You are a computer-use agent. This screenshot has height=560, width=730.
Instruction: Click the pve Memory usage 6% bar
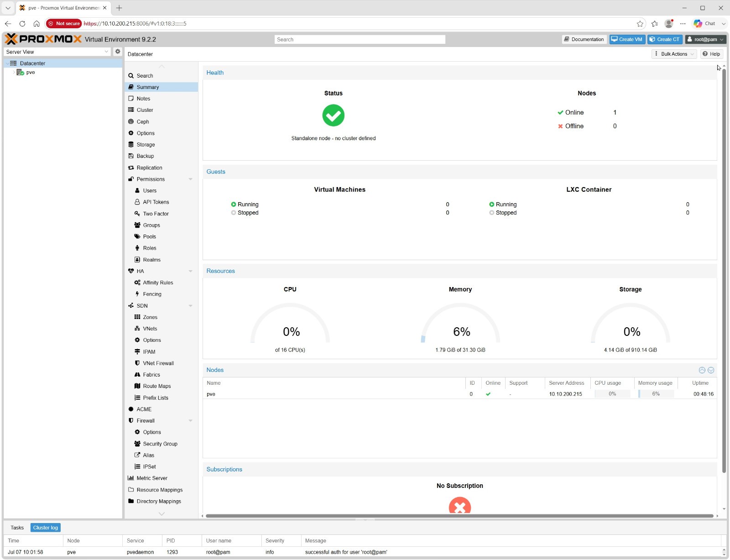[x=656, y=394]
